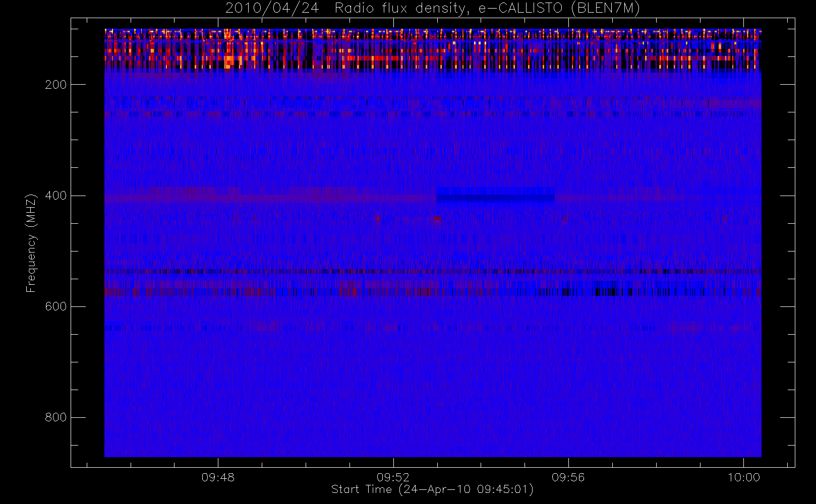Click the 800 frequency tick label
Screen dimensions: 816x504
(56, 417)
